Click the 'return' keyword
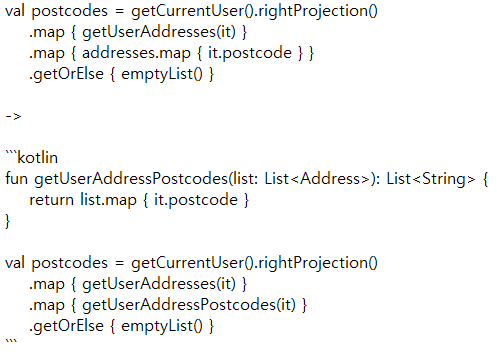 point(52,200)
